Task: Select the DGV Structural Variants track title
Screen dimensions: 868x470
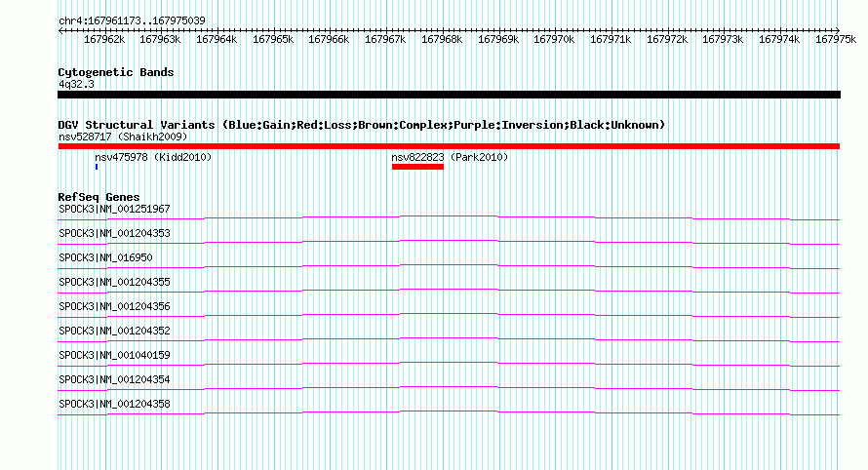Action: [x=362, y=125]
